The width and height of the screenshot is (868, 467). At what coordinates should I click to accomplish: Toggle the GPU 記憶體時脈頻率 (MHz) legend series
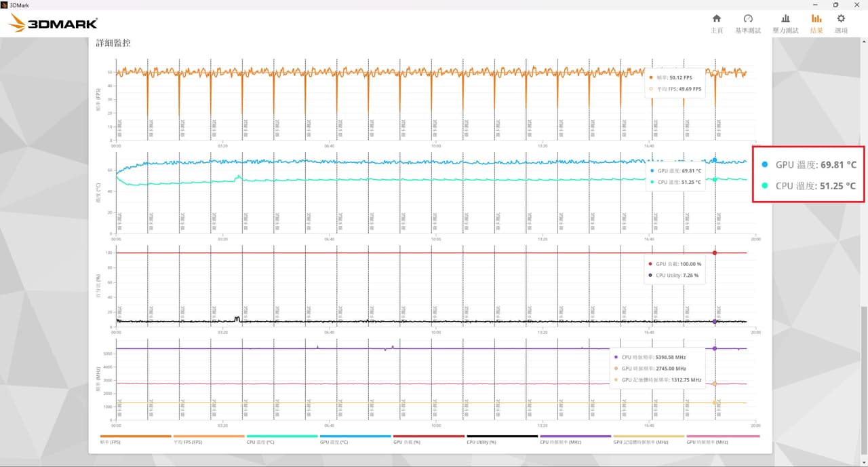[x=648, y=438]
